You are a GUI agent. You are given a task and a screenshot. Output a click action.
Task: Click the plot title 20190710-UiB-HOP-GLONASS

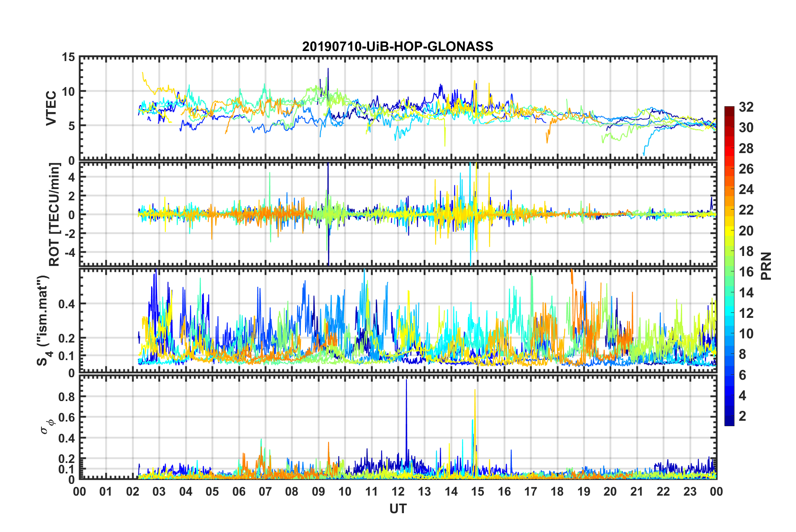tap(398, 46)
